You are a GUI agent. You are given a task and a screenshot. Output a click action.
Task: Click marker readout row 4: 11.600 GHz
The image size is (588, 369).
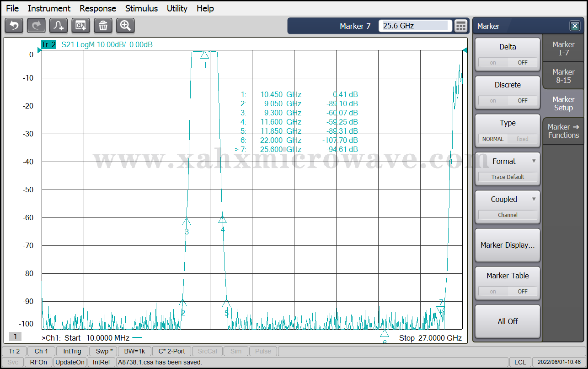click(299, 122)
